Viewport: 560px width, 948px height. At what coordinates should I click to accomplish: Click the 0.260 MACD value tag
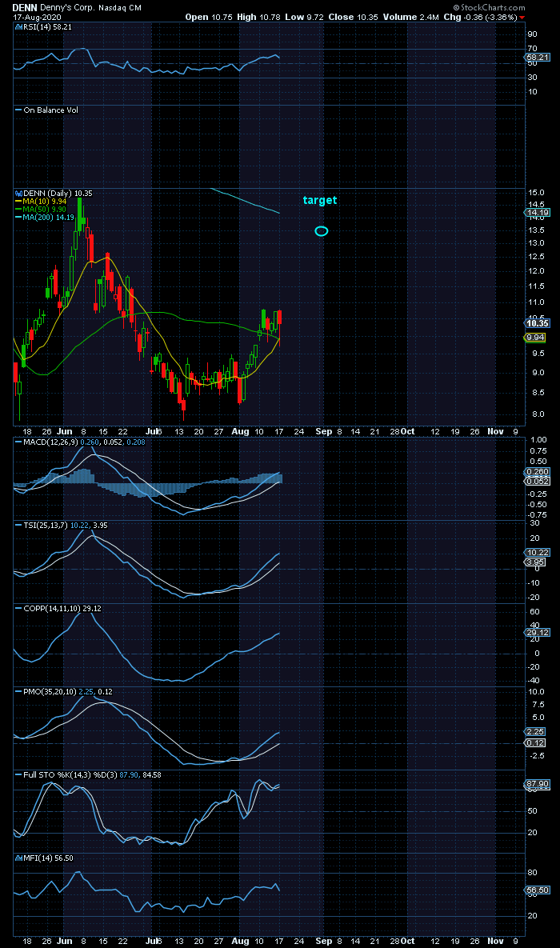pyautogui.click(x=538, y=471)
